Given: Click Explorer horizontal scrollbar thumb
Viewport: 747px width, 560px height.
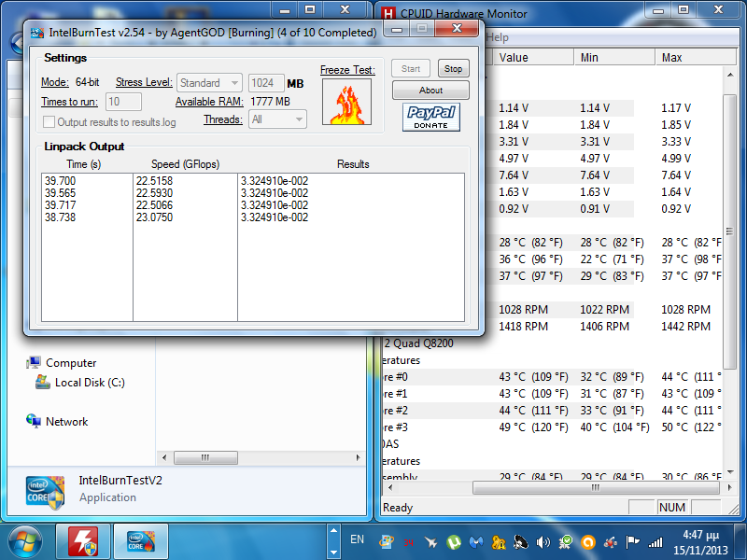Looking at the screenshot, I should (x=205, y=457).
